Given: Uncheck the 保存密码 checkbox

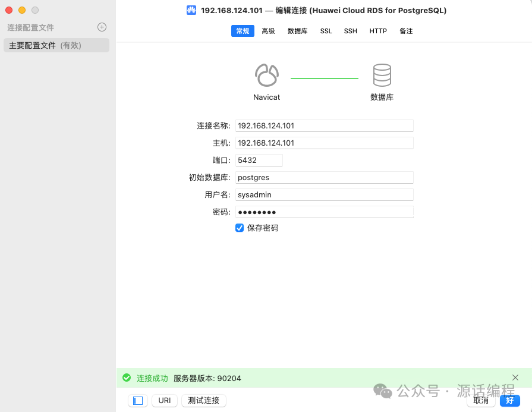Looking at the screenshot, I should (x=240, y=228).
